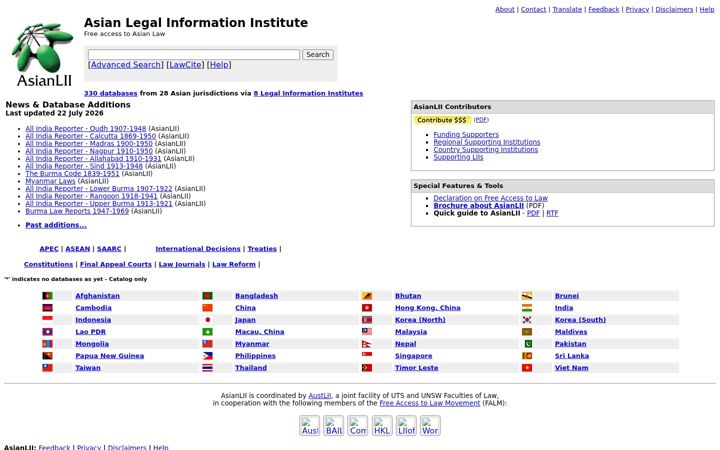The width and height of the screenshot is (720, 450).
Task: Click the South Korea flag icon
Action: click(527, 320)
